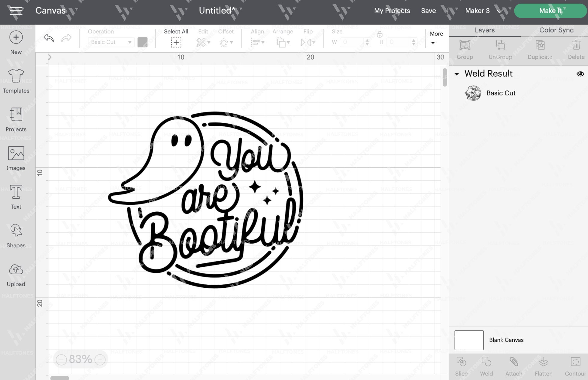Viewport: 588px width, 380px height.
Task: Open the Upload panel
Action: click(16, 274)
